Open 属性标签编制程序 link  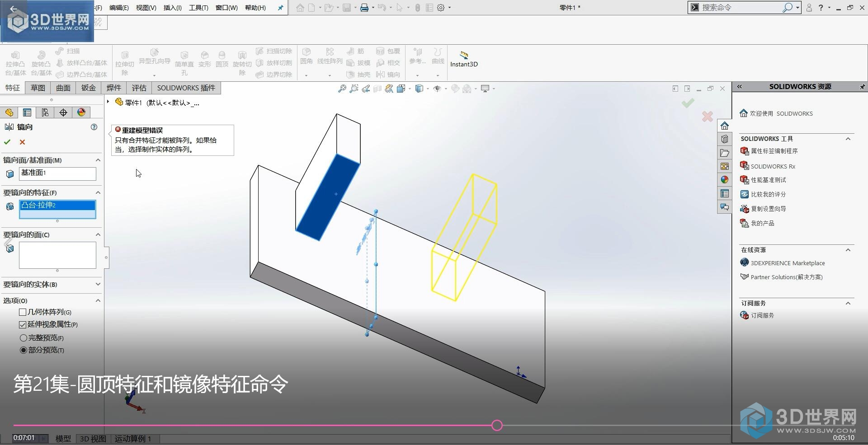coord(774,151)
